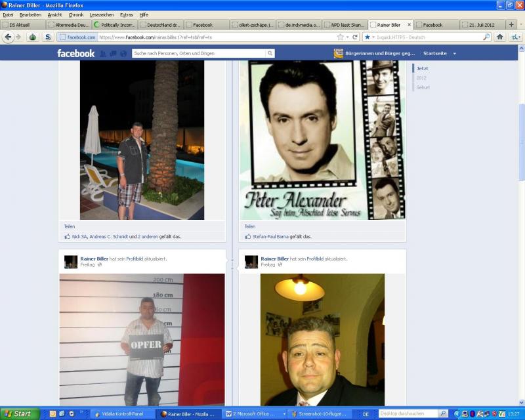Open Nick SA's profile link
This screenshot has height=420, width=525.
point(79,236)
